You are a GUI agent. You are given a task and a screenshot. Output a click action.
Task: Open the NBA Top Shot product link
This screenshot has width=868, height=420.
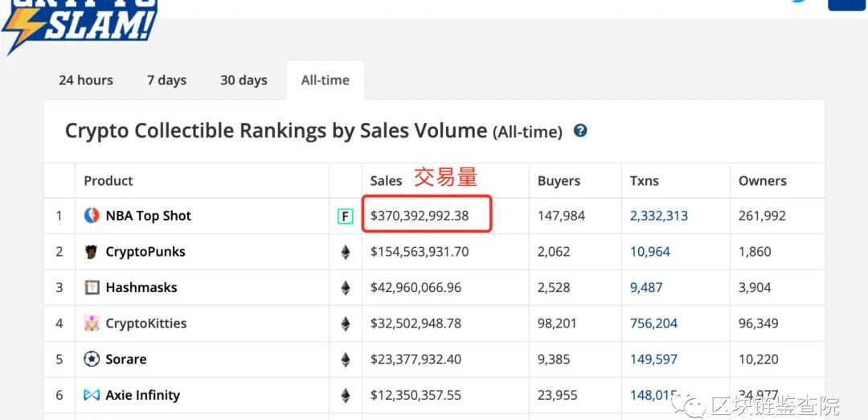coord(149,216)
